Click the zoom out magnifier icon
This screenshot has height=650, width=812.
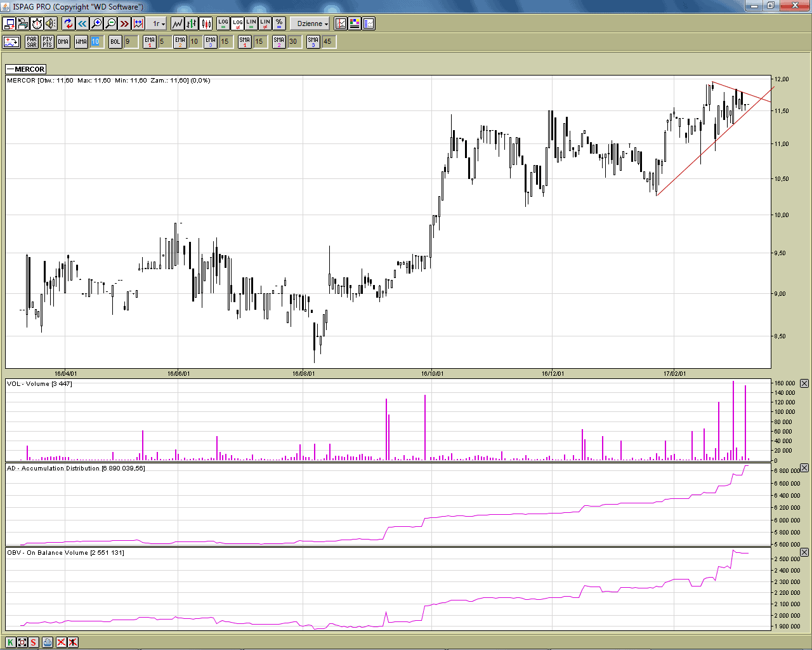(x=110, y=23)
